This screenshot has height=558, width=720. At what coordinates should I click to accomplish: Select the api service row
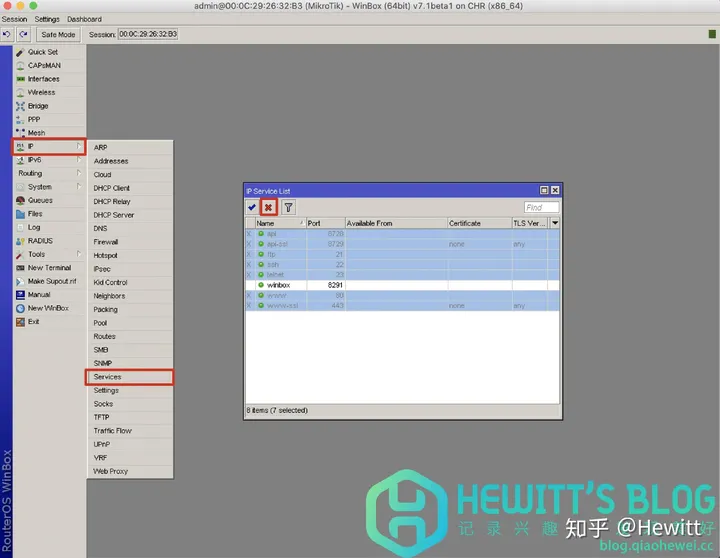click(402, 234)
